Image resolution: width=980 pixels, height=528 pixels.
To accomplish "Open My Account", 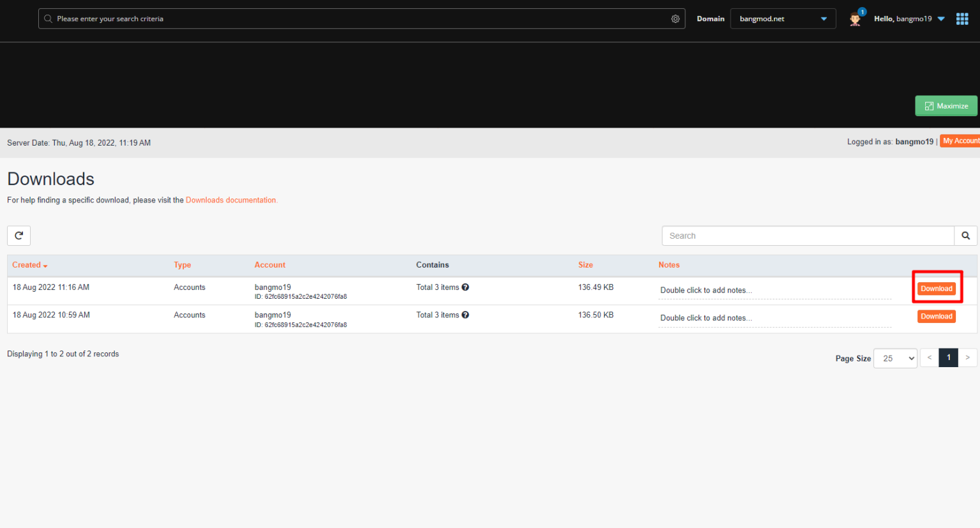I will click(960, 140).
